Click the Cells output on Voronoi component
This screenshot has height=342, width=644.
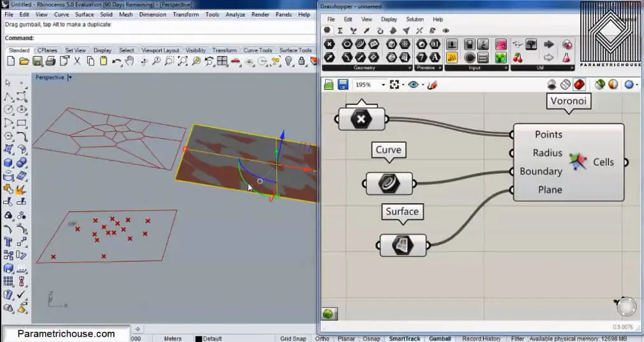[x=603, y=162]
